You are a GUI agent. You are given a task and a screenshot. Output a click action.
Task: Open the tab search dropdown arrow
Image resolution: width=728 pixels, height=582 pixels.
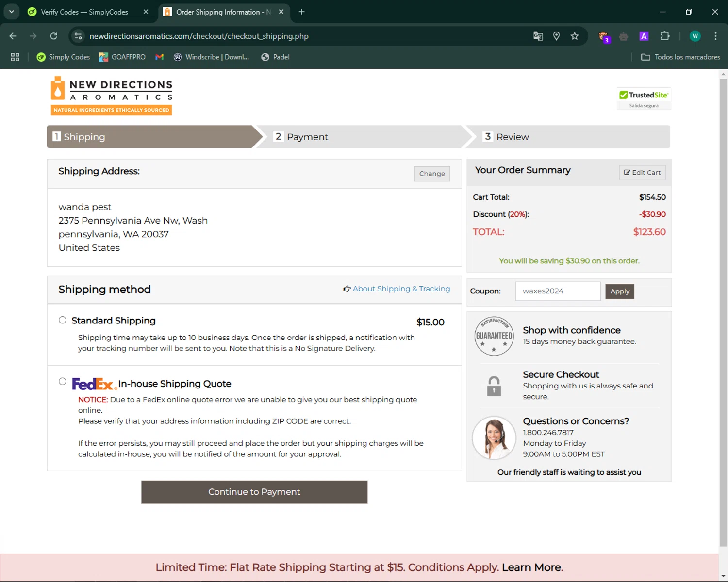11,12
